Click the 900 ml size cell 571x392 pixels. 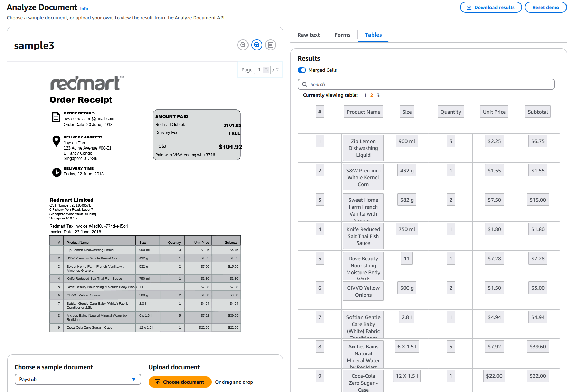pos(407,141)
